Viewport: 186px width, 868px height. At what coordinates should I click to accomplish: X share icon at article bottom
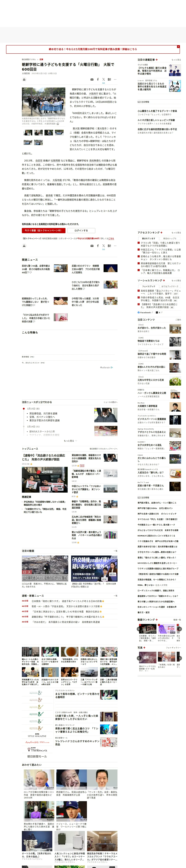(104, 246)
